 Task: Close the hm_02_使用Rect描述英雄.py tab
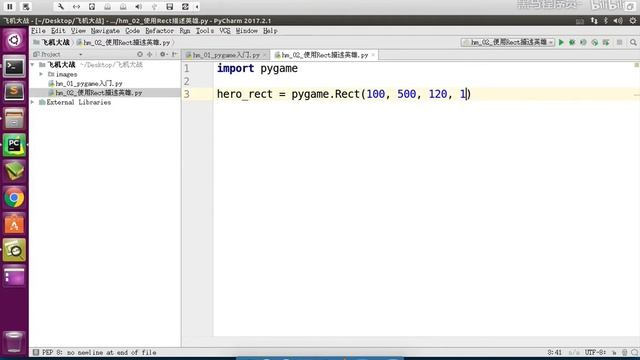pos(373,55)
